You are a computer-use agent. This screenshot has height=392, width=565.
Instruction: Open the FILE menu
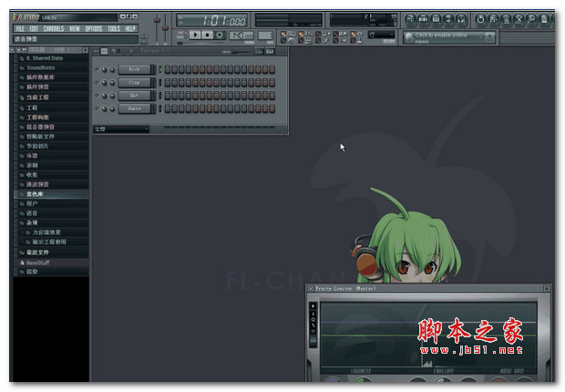tap(20, 28)
